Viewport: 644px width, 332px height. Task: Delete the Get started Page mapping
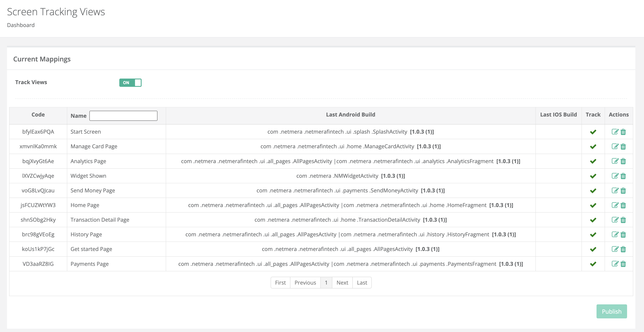pos(623,249)
